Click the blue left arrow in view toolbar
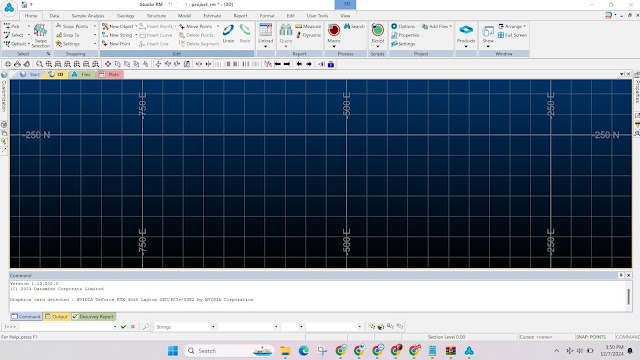The width and height of the screenshot is (640, 360). coord(299,64)
